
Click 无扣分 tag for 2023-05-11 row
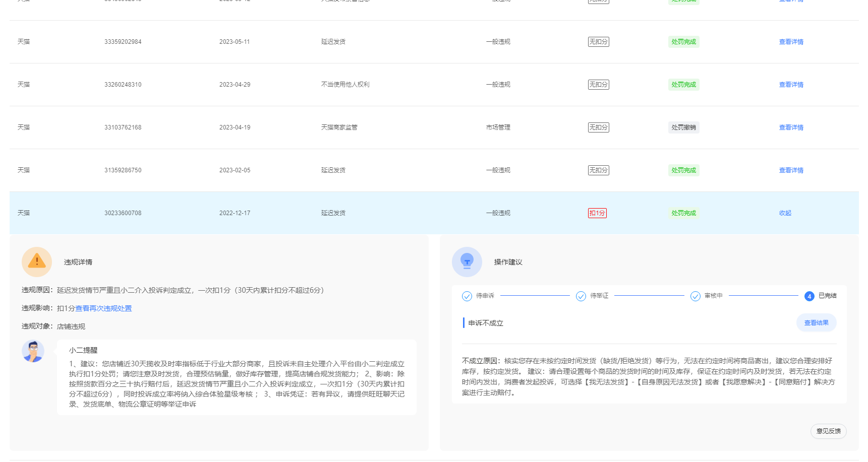(599, 42)
